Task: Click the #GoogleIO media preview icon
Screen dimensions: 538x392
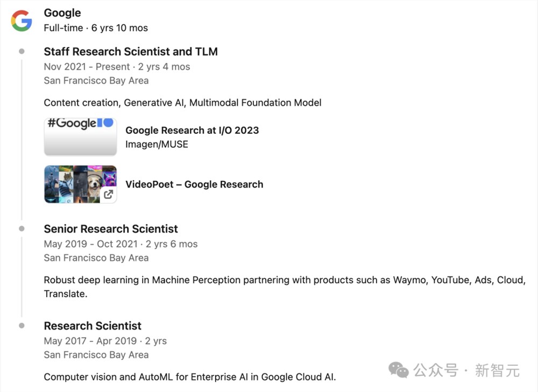Action: click(80, 136)
